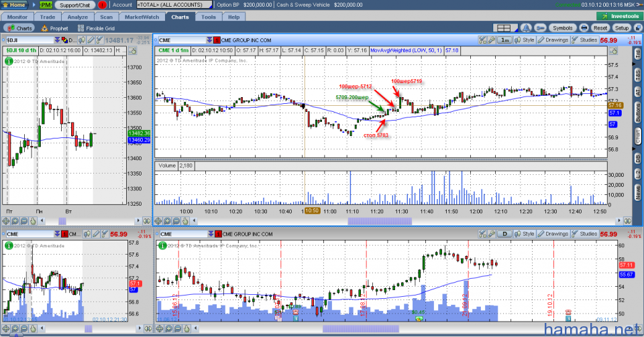
Task: Switch to the Analyze tab
Action: [78, 17]
